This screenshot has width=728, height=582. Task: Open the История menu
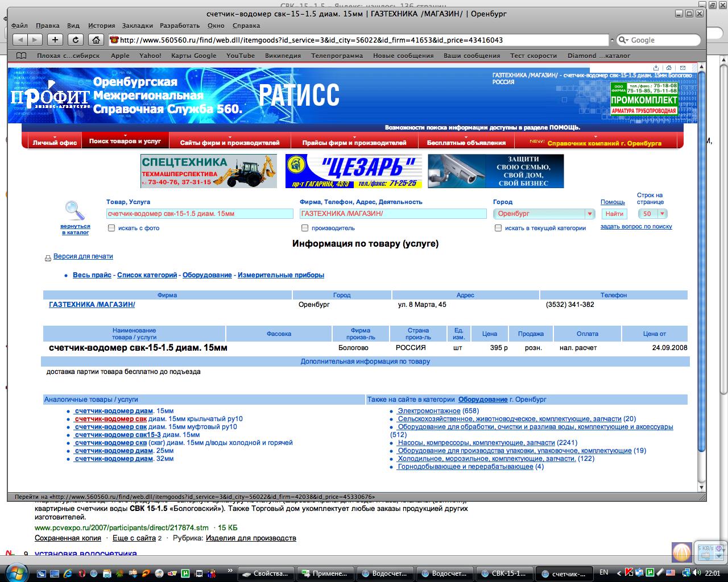(x=101, y=26)
